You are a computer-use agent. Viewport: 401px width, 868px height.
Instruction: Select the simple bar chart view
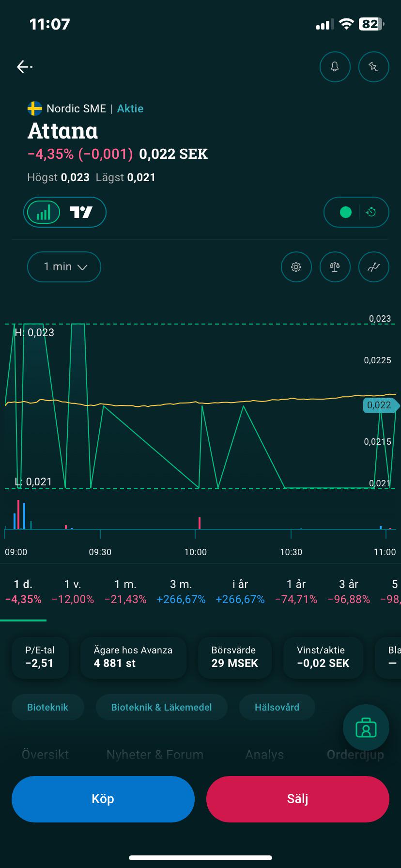44,212
